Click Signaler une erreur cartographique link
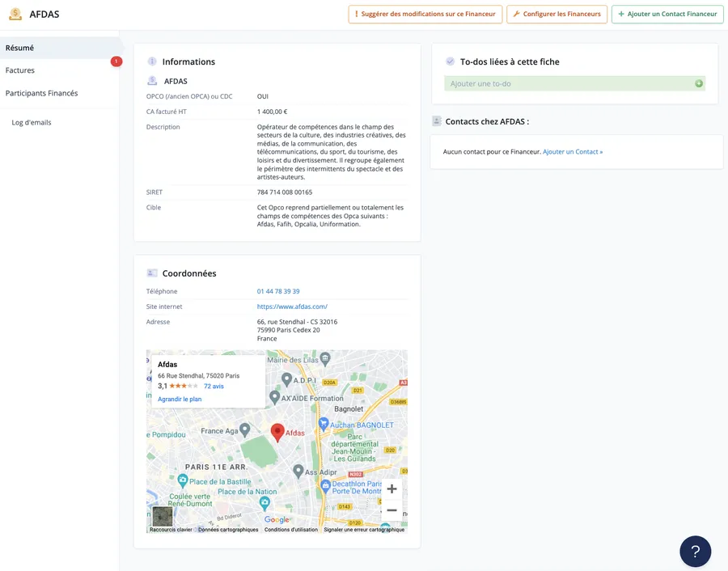 point(364,529)
